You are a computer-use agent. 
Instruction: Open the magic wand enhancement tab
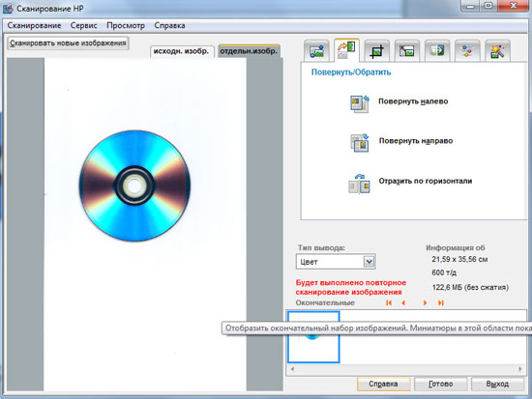click(497, 51)
